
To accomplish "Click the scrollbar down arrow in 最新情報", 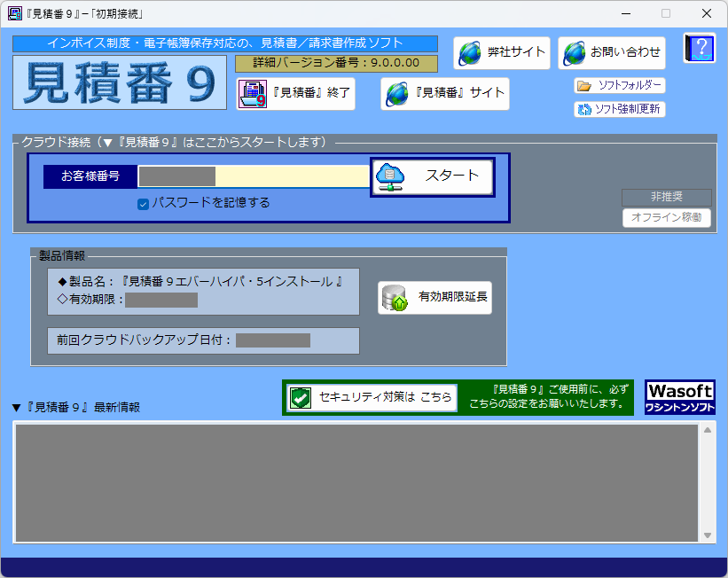I will point(708,535).
